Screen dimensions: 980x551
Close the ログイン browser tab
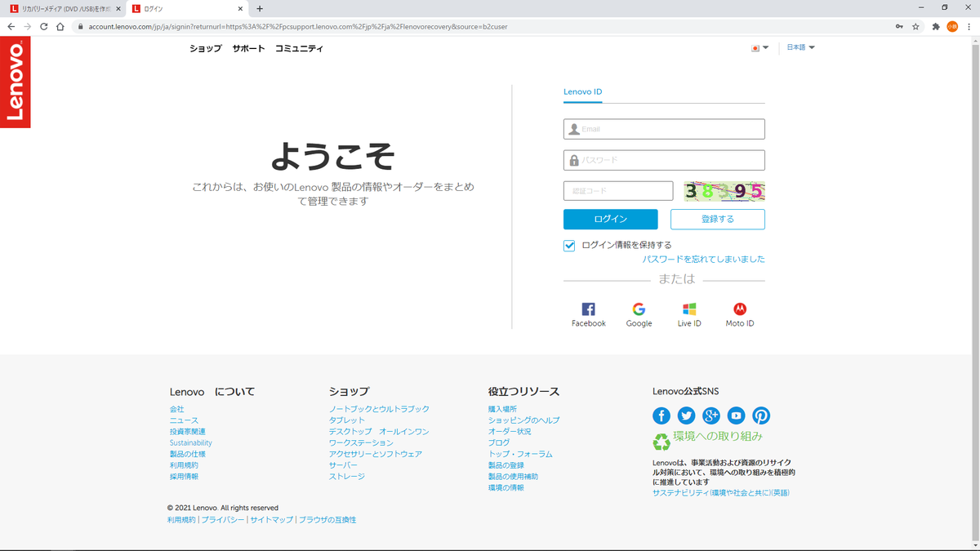(x=240, y=8)
